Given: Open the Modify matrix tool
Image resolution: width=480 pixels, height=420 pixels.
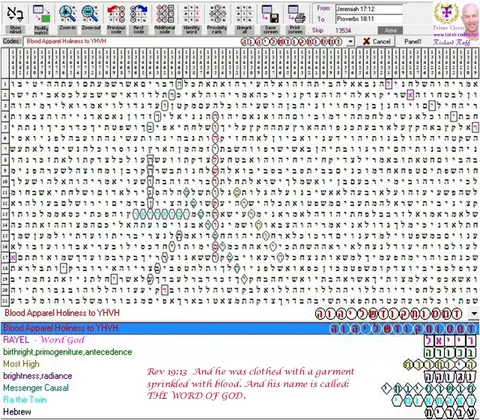Looking at the screenshot, I should coord(41,19).
